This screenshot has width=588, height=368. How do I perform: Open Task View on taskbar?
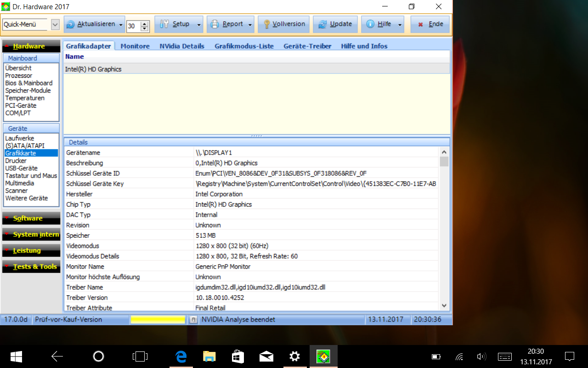point(140,356)
